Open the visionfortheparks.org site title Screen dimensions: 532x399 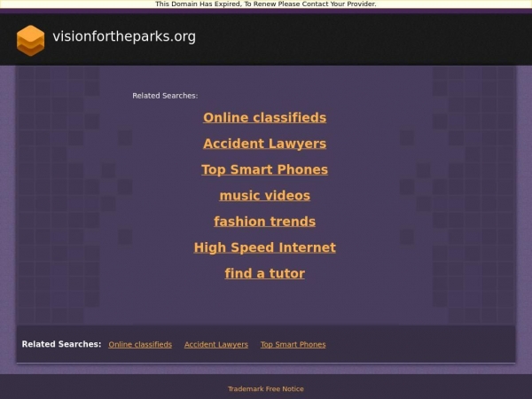coord(124,36)
